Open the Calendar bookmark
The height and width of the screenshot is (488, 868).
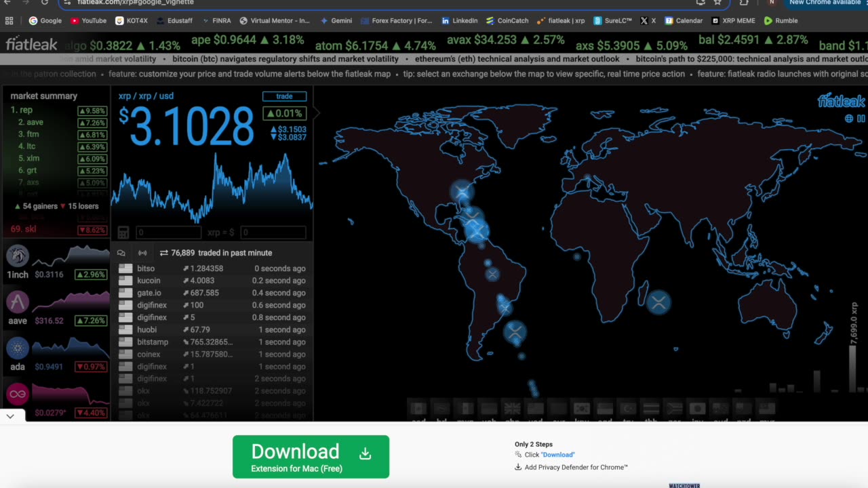[684, 21]
